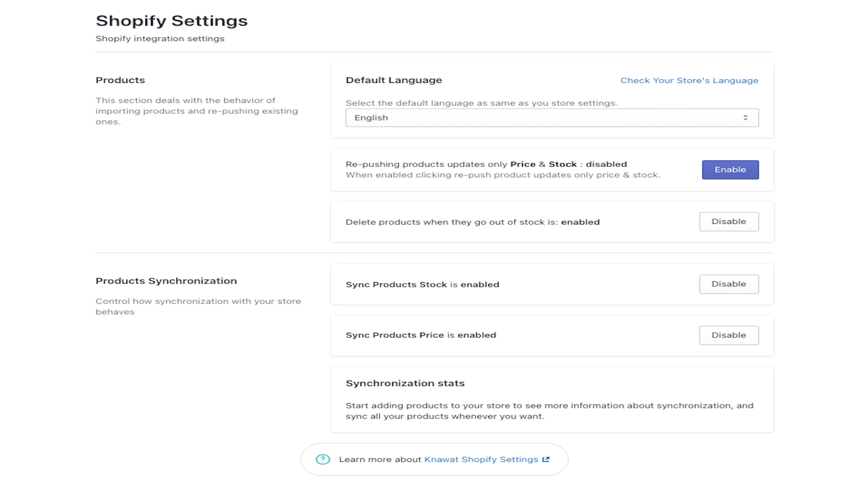This screenshot has height=488, width=868.
Task: Open Check Your Store's Language link
Action: (689, 80)
